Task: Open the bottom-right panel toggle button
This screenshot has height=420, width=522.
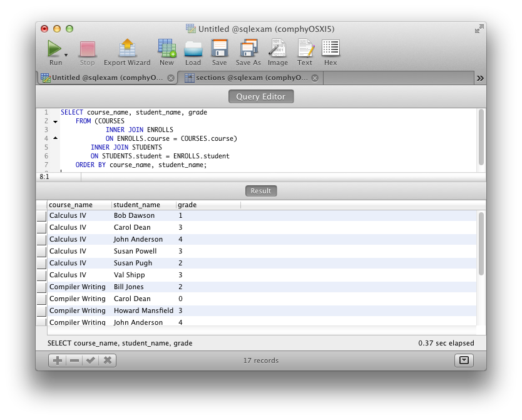Action: pyautogui.click(x=464, y=361)
